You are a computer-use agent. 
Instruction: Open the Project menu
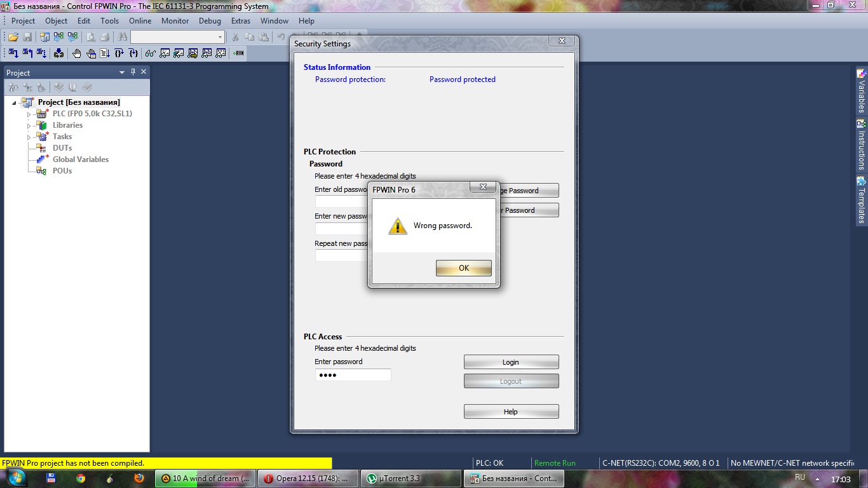[x=24, y=21]
